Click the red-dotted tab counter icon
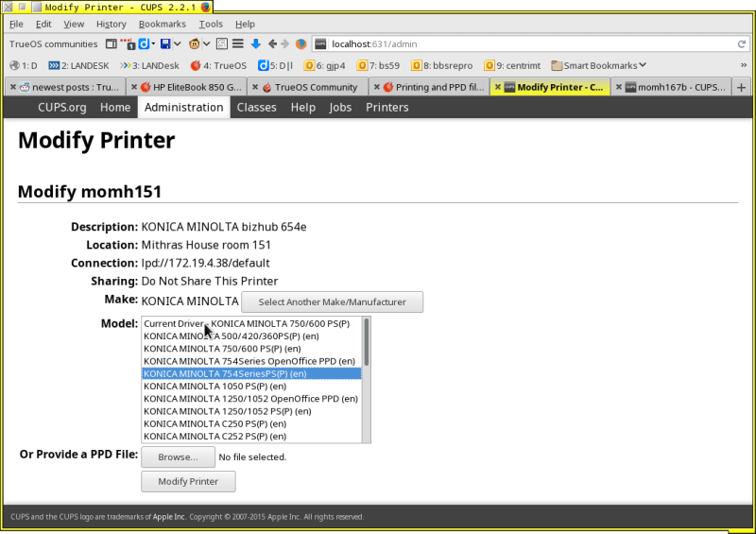756x534 pixels. coord(128,43)
